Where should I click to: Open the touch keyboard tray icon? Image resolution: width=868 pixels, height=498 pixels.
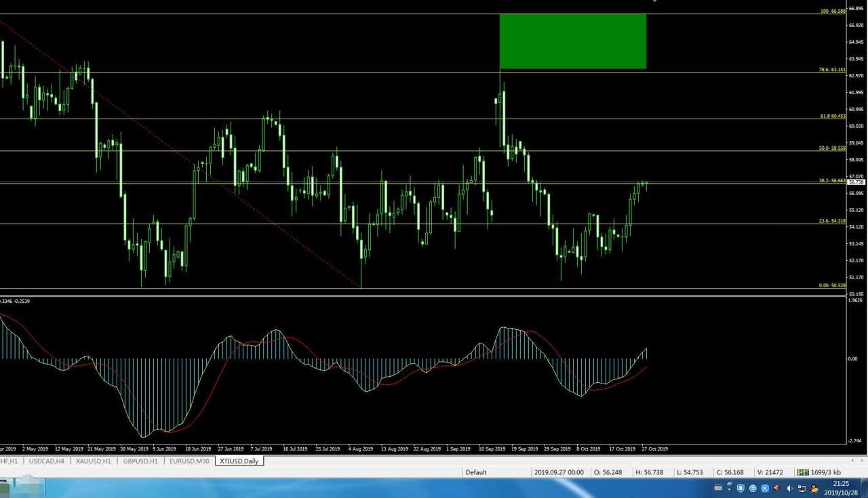click(718, 488)
